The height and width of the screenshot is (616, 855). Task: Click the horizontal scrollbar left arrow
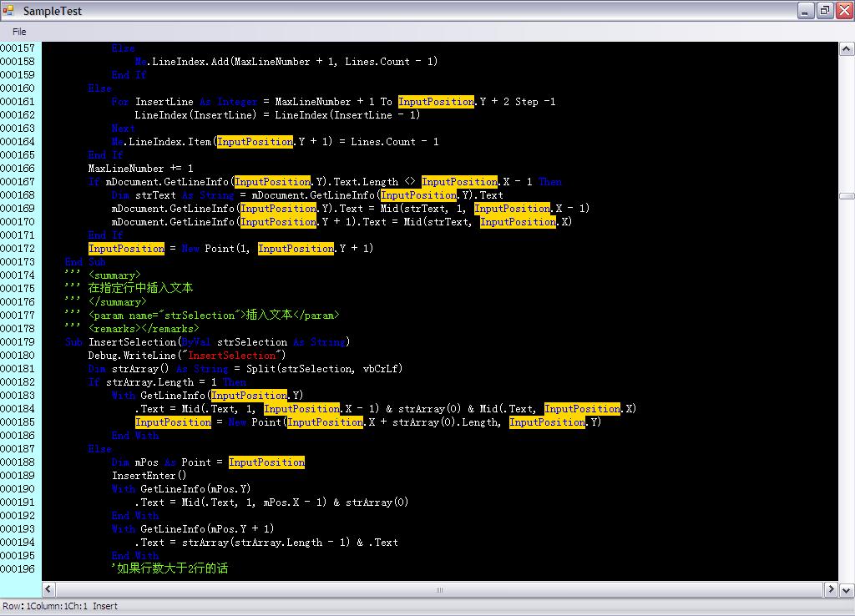click(49, 590)
